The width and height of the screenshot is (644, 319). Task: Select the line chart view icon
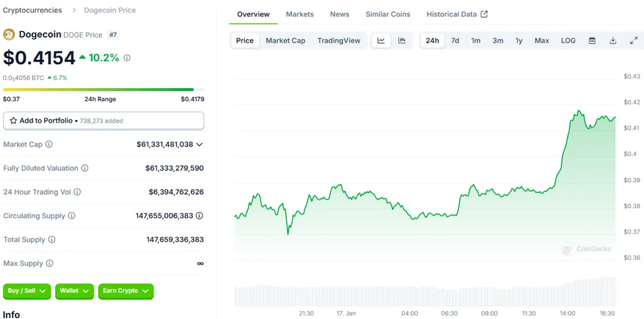pyautogui.click(x=381, y=40)
